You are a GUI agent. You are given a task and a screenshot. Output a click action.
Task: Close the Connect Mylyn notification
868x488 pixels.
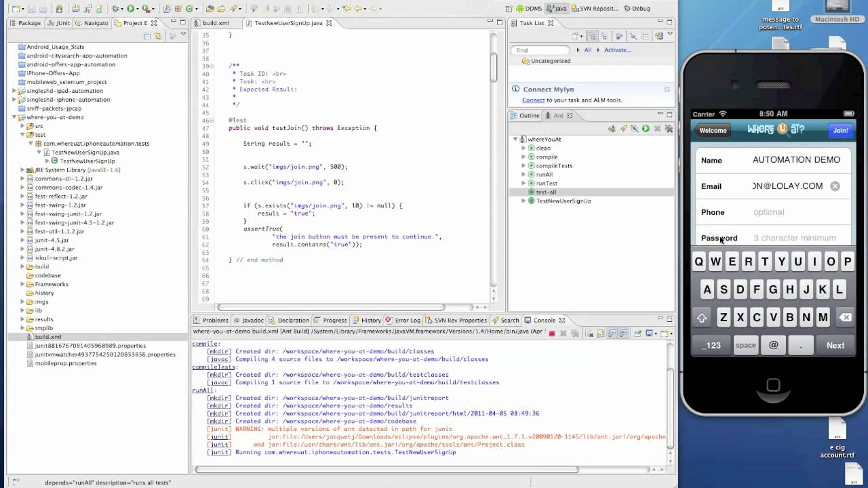pyautogui.click(x=667, y=89)
